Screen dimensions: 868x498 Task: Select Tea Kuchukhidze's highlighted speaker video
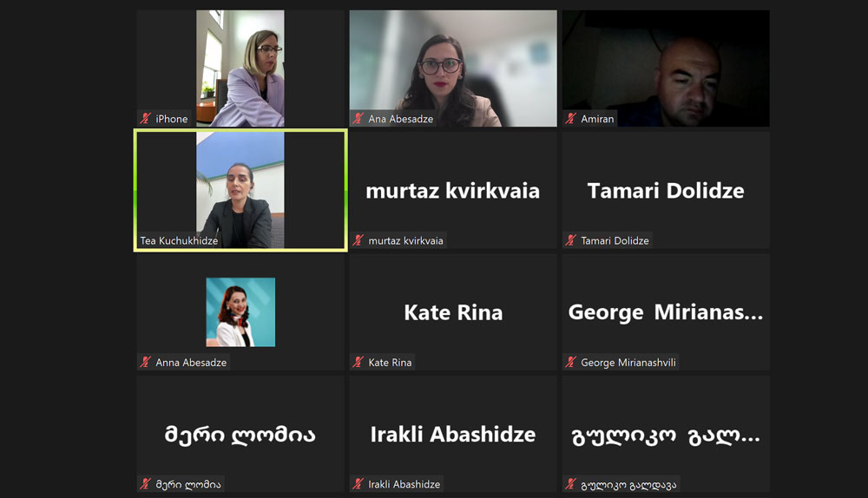click(240, 190)
